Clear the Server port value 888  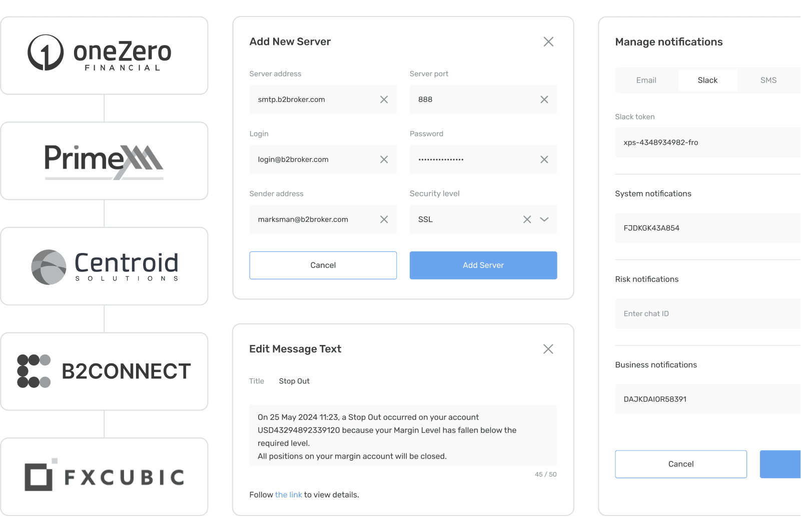coord(544,99)
